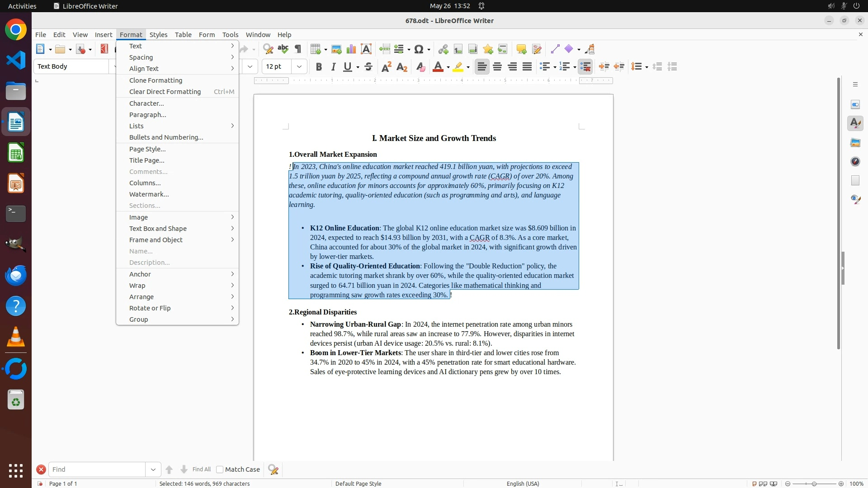
Task: Click in the Find text field
Action: click(x=97, y=469)
